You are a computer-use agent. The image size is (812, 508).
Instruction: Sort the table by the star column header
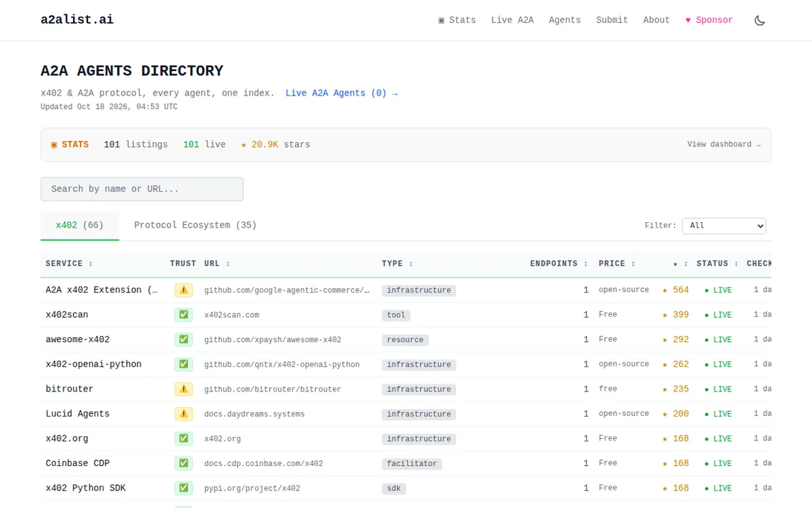pyautogui.click(x=681, y=263)
